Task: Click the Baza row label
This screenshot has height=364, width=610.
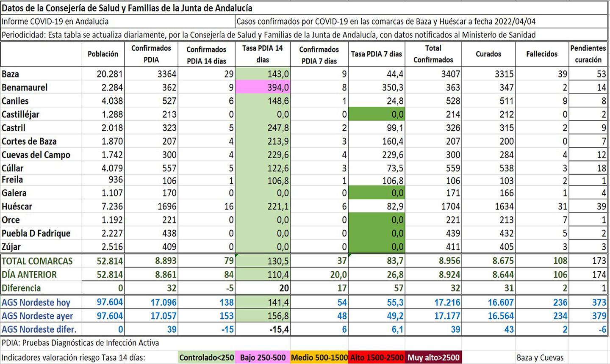Action: pos(11,74)
